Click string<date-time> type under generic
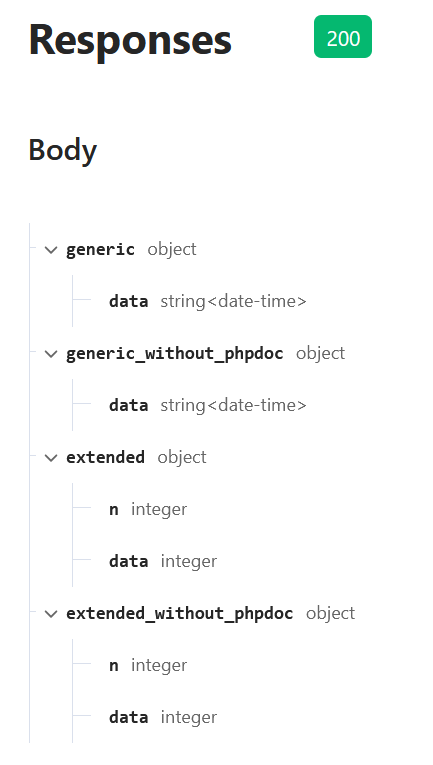This screenshot has height=765, width=433. pyautogui.click(x=234, y=302)
